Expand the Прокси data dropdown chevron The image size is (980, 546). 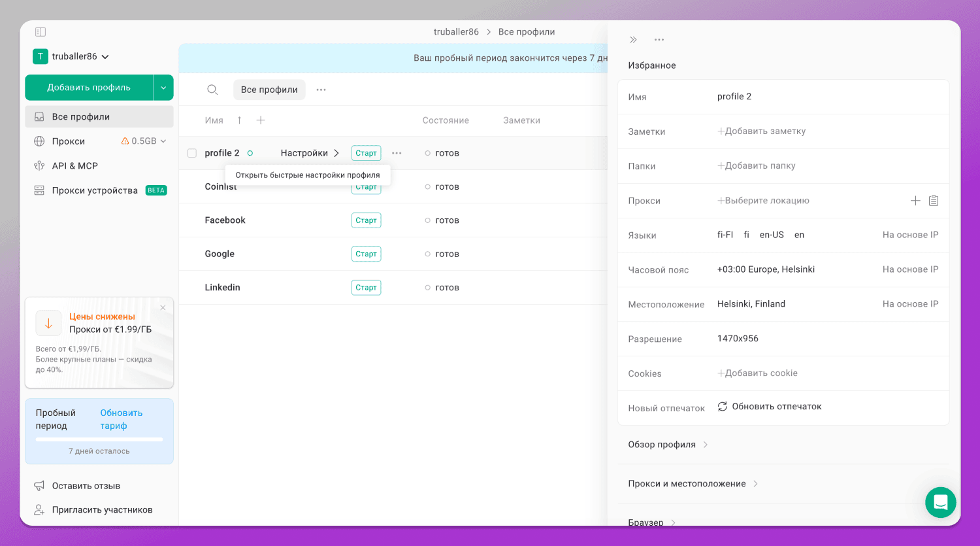tap(163, 141)
